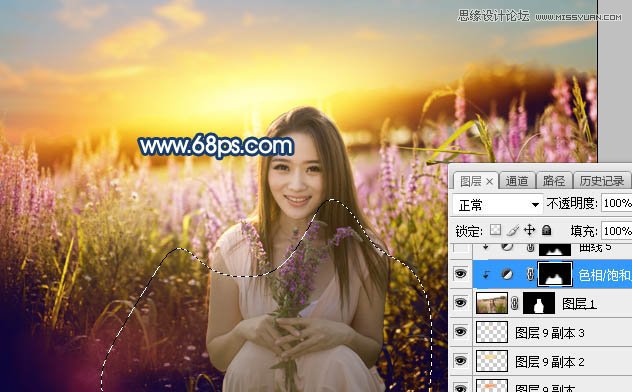Close the 图层 tab with its x
Screen dimensions: 632x392
(489, 182)
